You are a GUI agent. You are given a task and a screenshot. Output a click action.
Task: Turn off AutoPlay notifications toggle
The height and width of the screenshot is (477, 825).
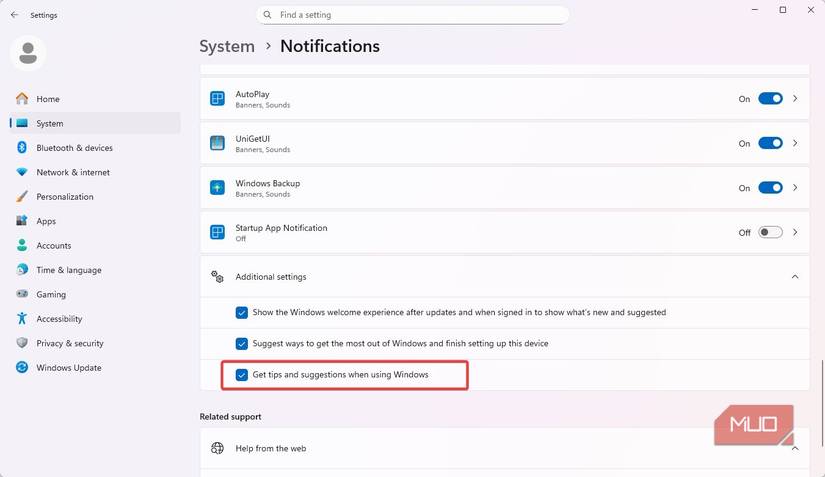pos(770,99)
